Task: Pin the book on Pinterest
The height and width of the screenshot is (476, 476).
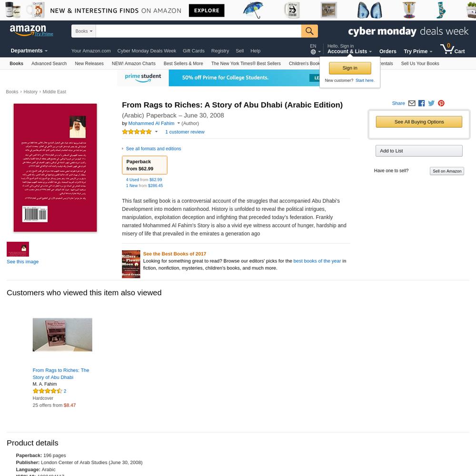Action: click(x=441, y=103)
